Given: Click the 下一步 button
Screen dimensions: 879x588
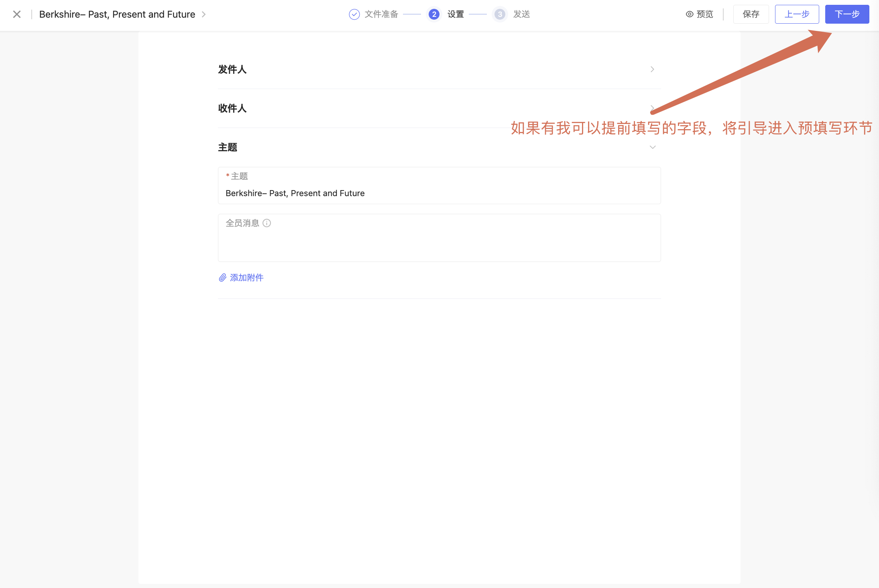Looking at the screenshot, I should coord(847,14).
